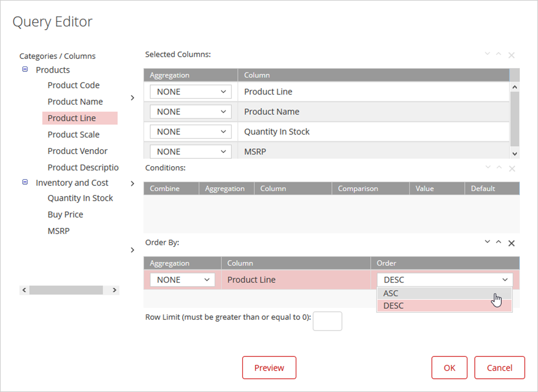Click the add arrow beside Selected Columns
538x392 pixels.
pyautogui.click(x=132, y=98)
